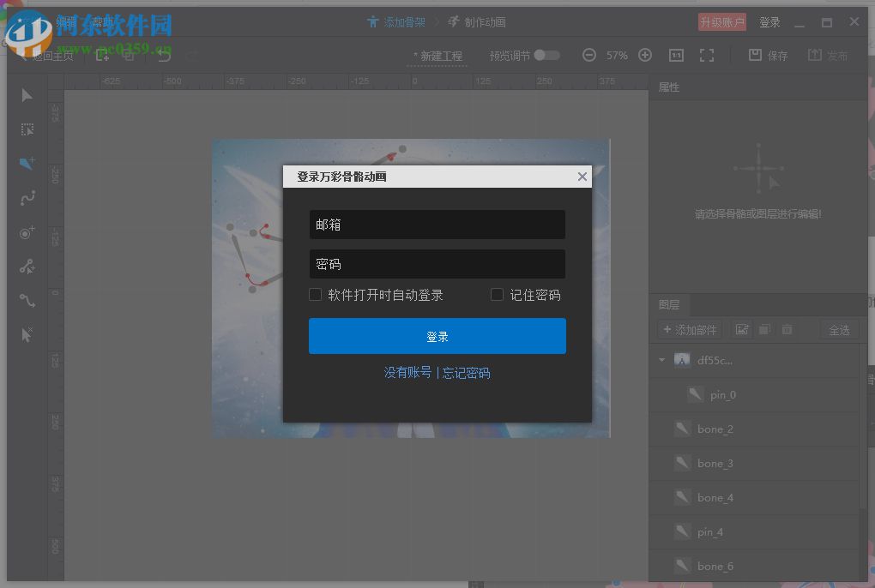Viewport: 875px width, 588px height.
Task: Open the 忘记密码 forgot password link
Action: (466, 372)
